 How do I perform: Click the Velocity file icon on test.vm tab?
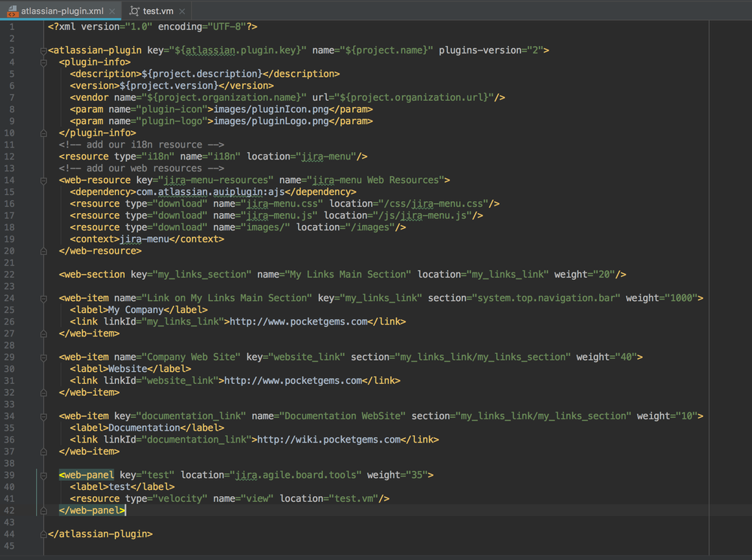click(134, 11)
